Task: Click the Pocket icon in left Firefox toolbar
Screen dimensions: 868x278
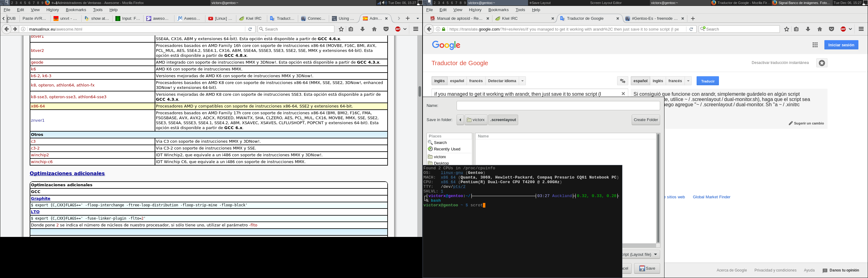Action: click(386, 29)
